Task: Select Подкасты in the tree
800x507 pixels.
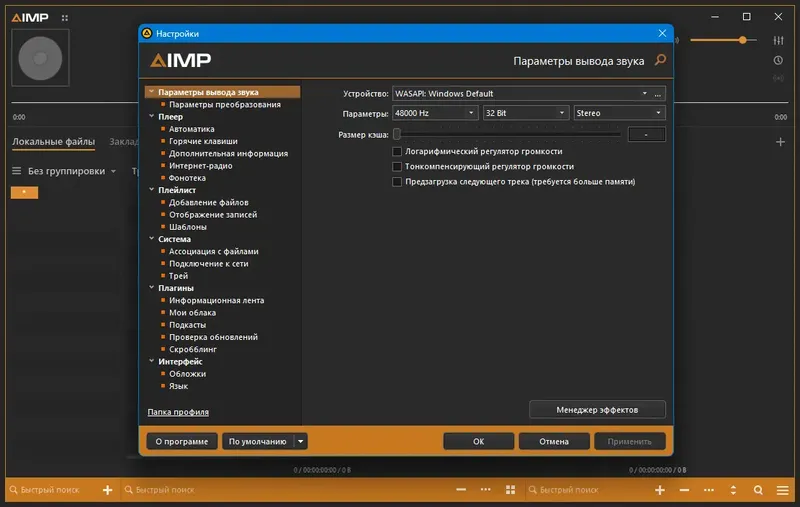Action: (187, 325)
